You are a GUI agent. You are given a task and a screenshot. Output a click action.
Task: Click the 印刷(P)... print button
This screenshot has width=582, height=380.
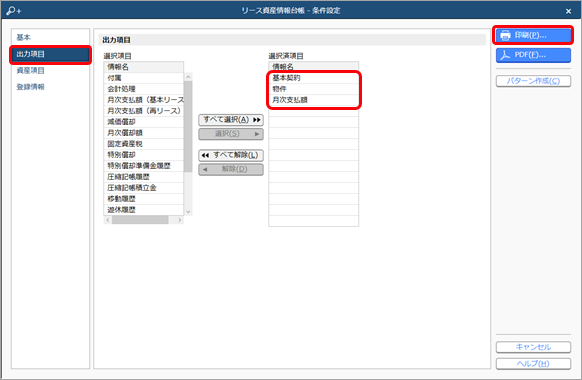(x=533, y=35)
